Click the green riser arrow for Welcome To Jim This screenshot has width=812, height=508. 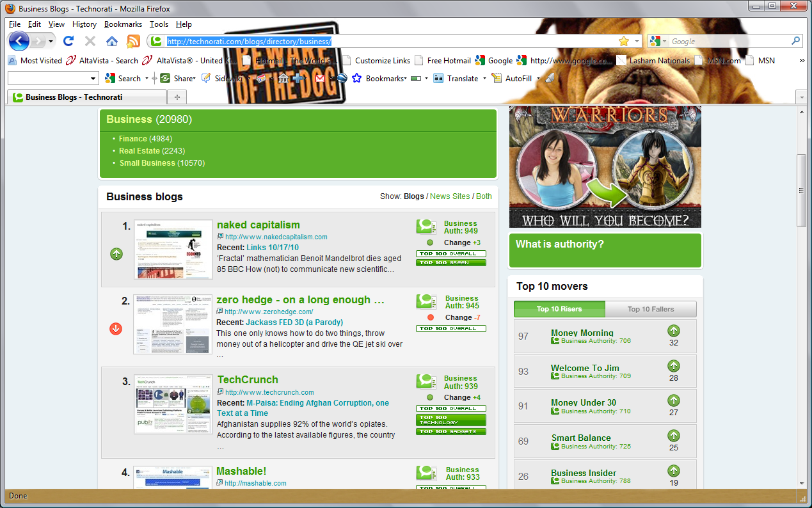click(674, 366)
